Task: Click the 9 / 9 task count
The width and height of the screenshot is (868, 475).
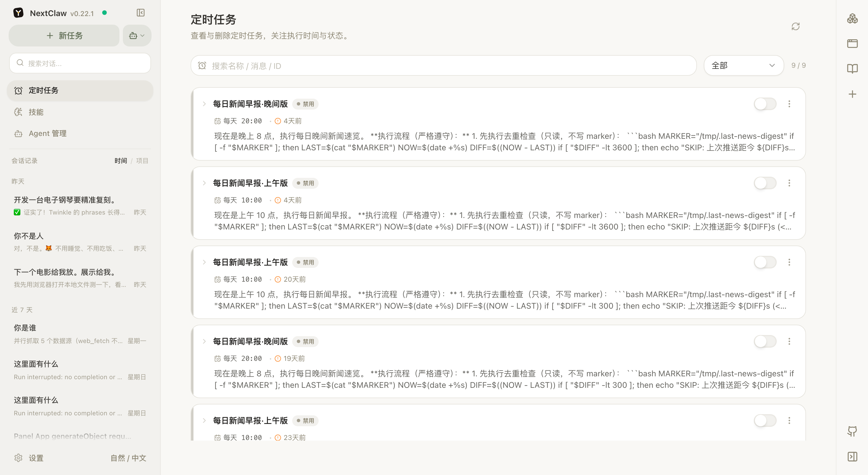Action: [x=799, y=65]
